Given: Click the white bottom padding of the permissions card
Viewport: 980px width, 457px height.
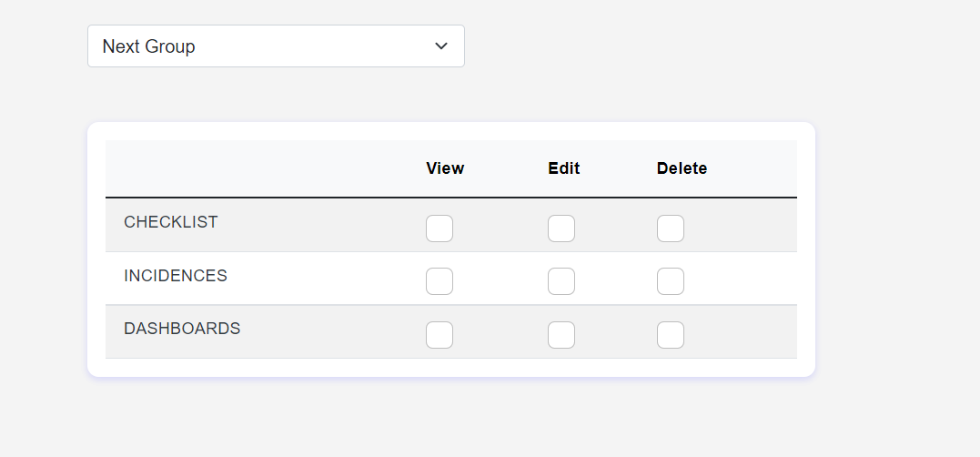Looking at the screenshot, I should 450,368.
